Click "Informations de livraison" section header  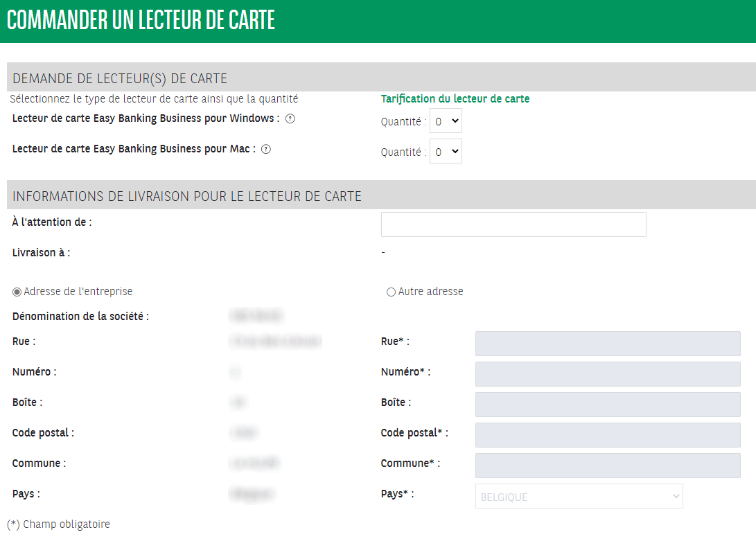(x=187, y=196)
